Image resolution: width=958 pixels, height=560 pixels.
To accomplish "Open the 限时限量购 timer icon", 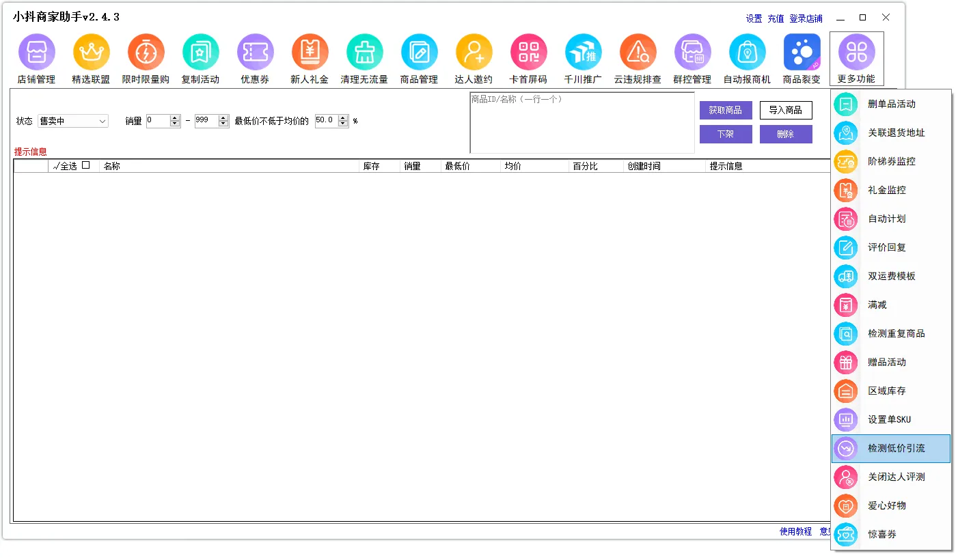I will click(x=146, y=53).
